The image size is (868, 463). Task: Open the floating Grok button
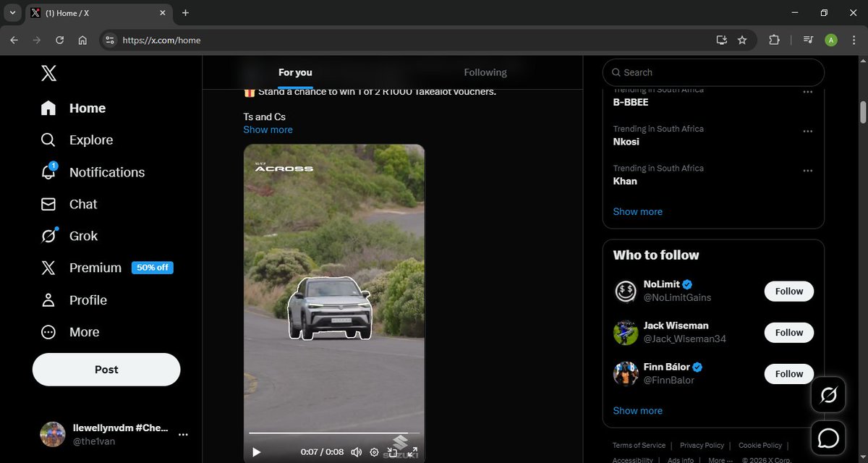(828, 395)
